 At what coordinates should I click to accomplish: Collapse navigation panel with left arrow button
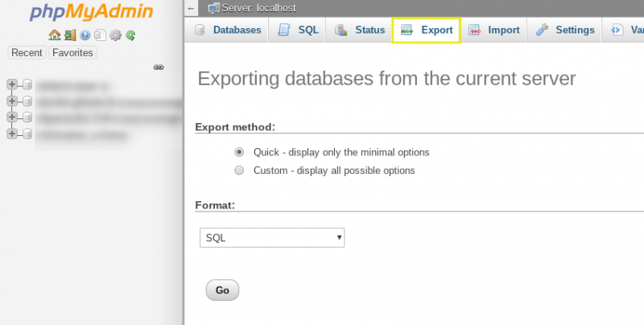191,8
